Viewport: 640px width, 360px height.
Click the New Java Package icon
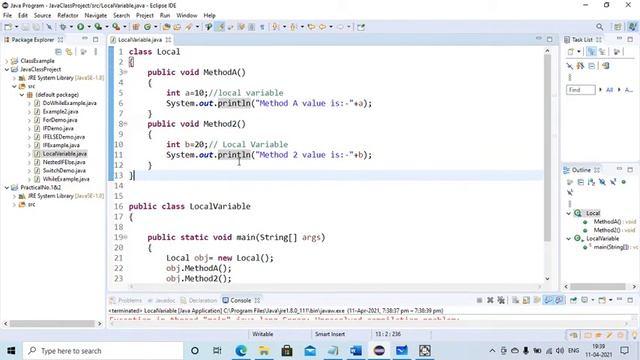[136, 27]
